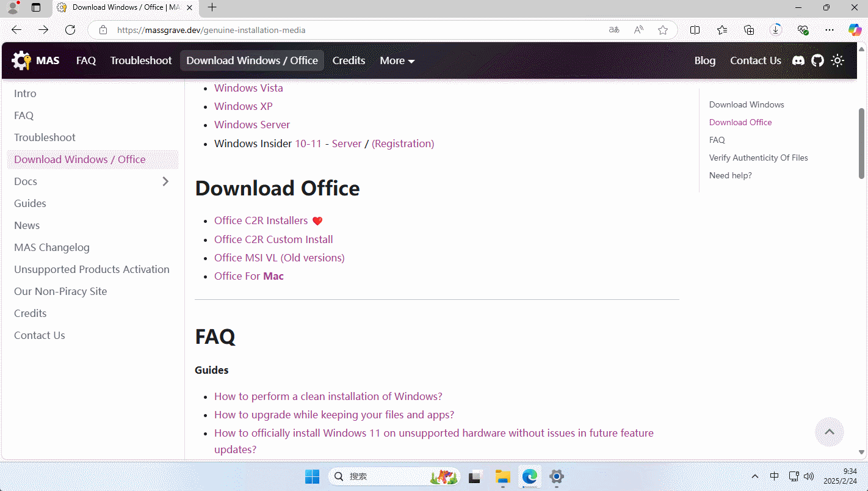The image size is (868, 491).
Task: Click the browser refresh button
Action: 70,30
